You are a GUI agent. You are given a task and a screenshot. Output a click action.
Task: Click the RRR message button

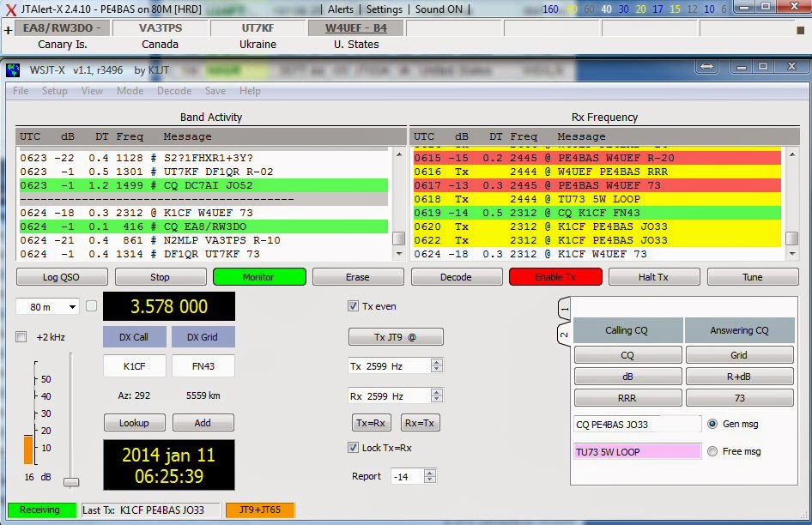[627, 398]
